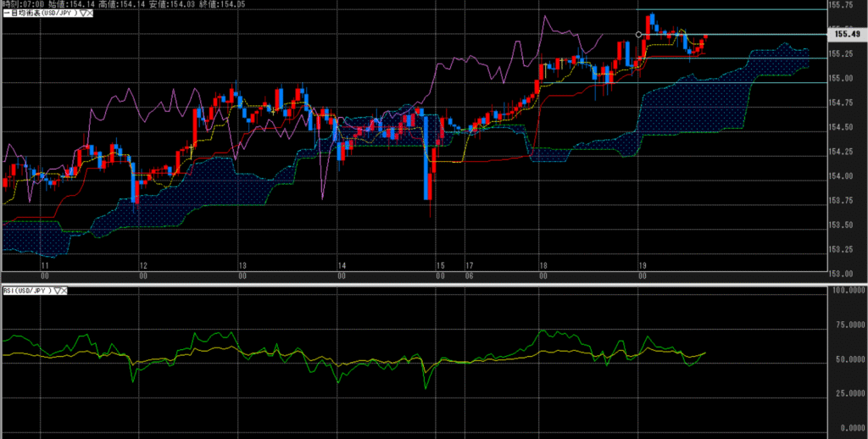Select the RSI (USD/JPY) indicator label
Screen dimensions: 868x439
click(25, 290)
